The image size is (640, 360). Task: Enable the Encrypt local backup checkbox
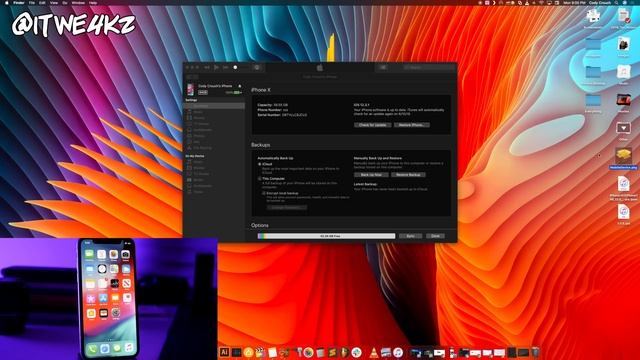point(264,193)
